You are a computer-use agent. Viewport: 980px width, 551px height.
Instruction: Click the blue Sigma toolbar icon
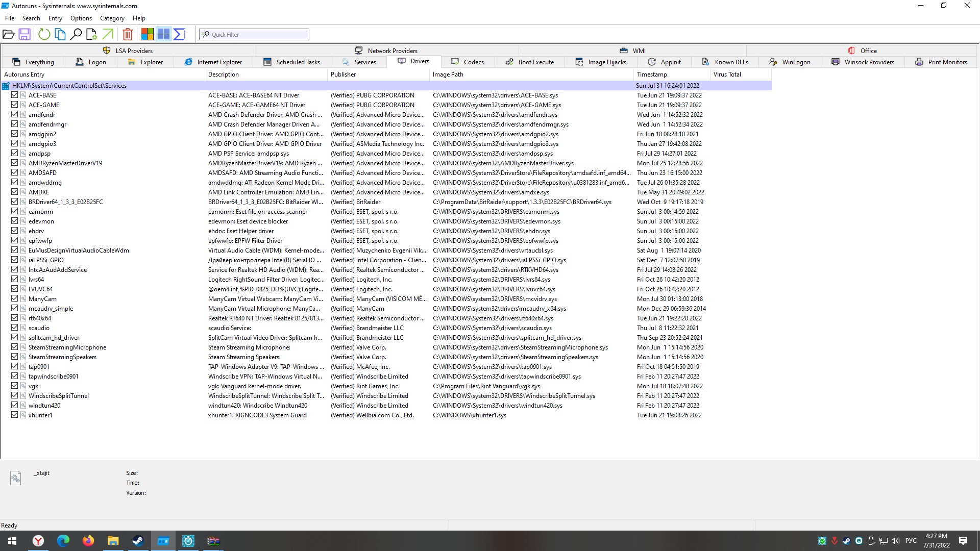179,34
